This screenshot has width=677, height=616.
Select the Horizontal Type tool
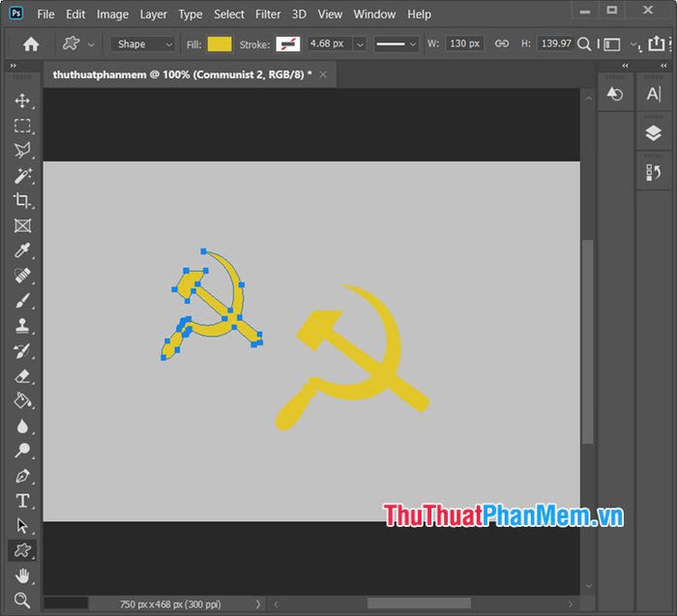tap(22, 501)
